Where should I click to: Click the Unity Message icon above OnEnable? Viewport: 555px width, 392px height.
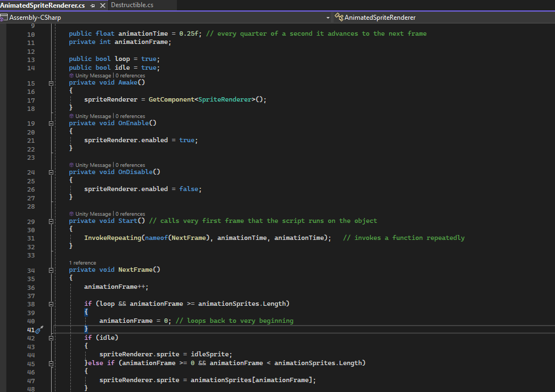point(71,116)
